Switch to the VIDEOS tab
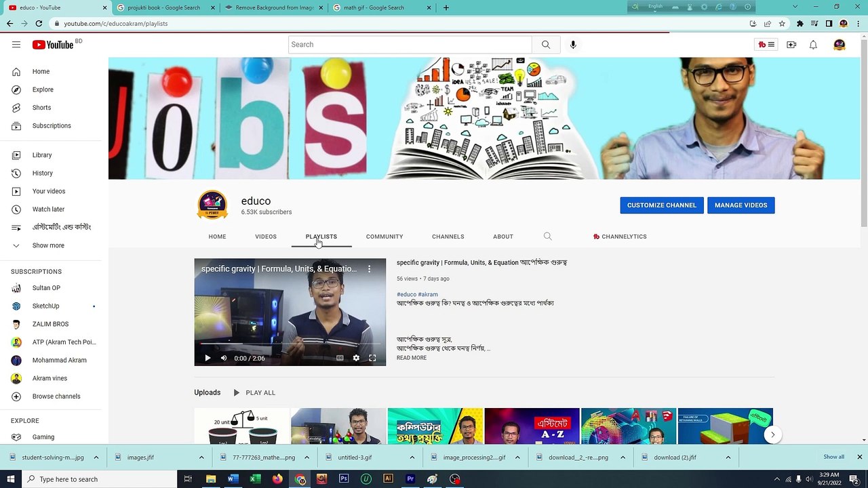This screenshot has height=488, width=868. (x=266, y=237)
